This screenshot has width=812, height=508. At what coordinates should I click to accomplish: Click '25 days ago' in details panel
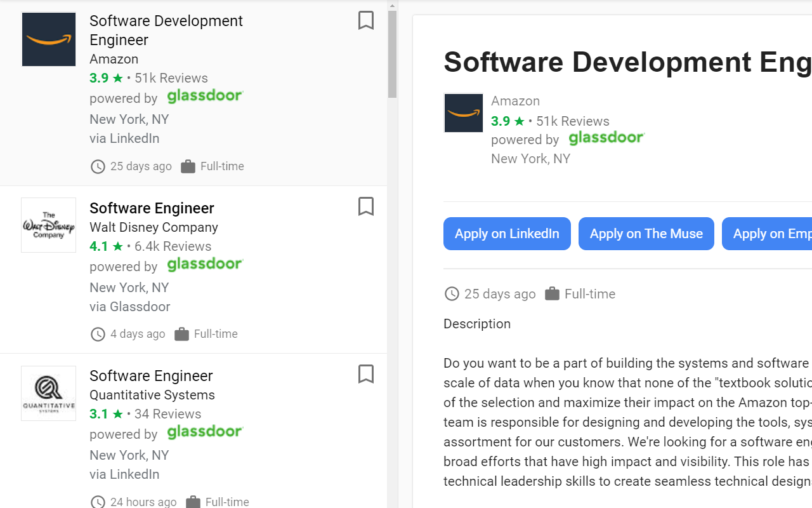[x=500, y=294]
